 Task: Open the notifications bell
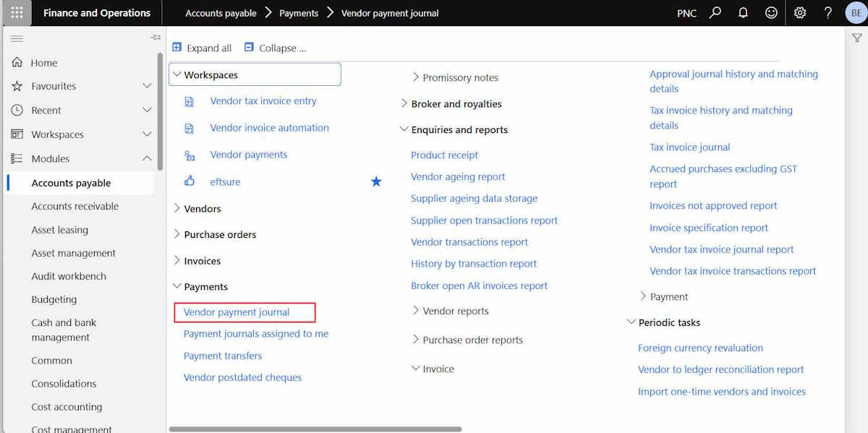[x=743, y=13]
